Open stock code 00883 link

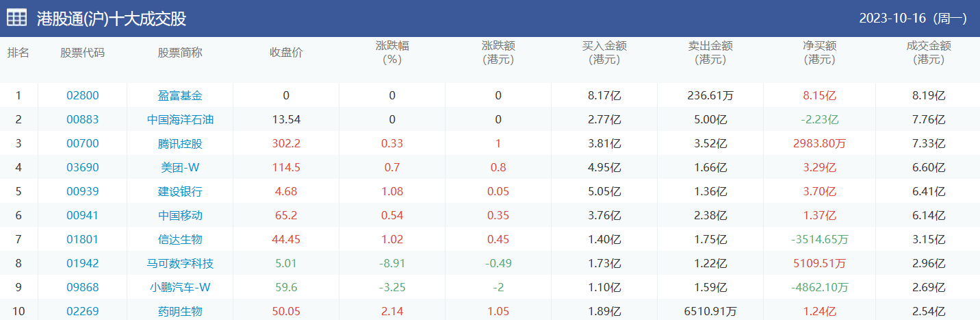click(x=82, y=120)
